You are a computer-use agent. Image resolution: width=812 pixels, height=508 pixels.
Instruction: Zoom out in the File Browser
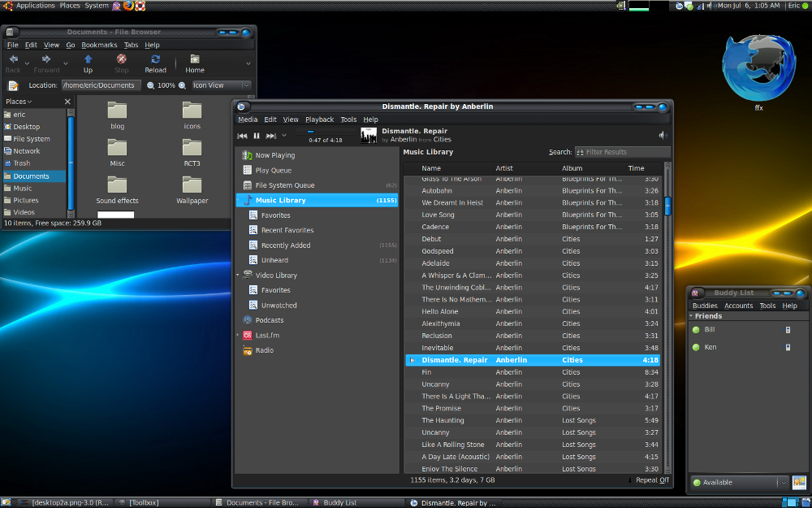click(150, 85)
